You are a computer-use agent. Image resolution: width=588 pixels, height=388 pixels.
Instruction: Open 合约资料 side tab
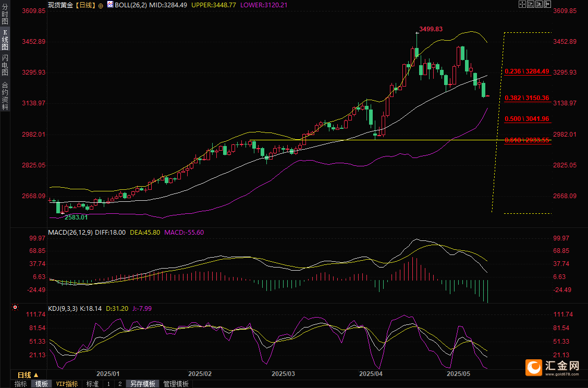point(5,95)
